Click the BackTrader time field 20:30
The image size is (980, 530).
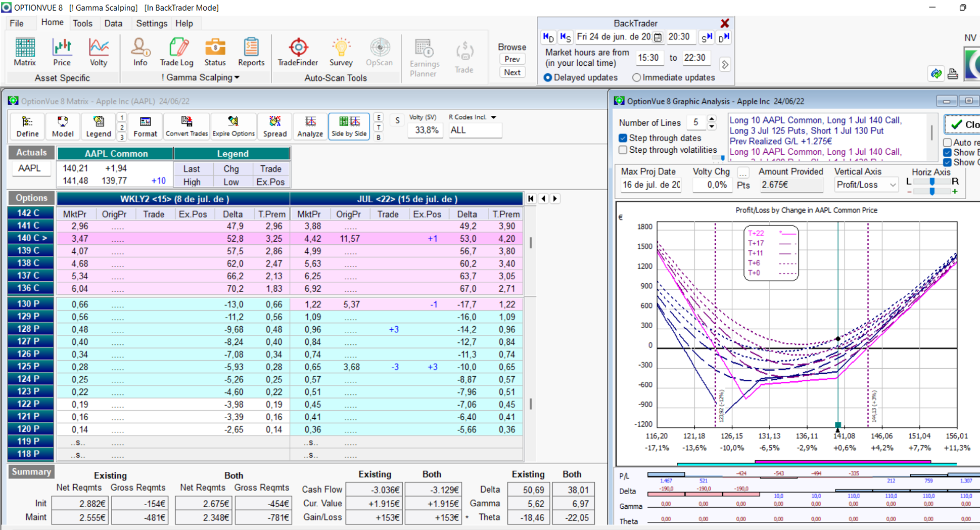pos(680,37)
